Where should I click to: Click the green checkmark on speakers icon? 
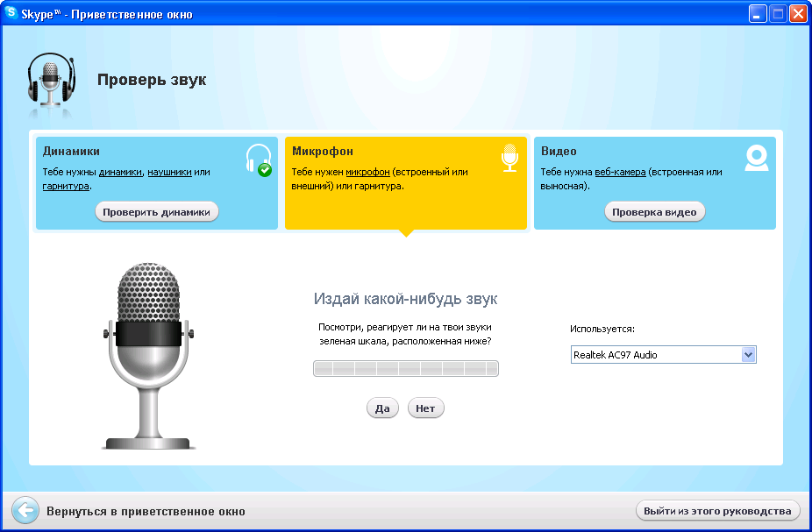click(x=263, y=168)
